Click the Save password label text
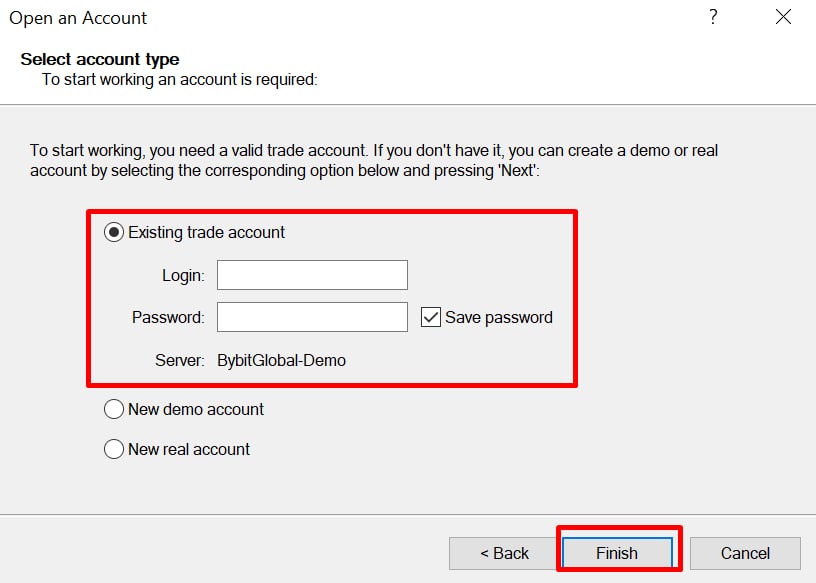 (x=499, y=318)
